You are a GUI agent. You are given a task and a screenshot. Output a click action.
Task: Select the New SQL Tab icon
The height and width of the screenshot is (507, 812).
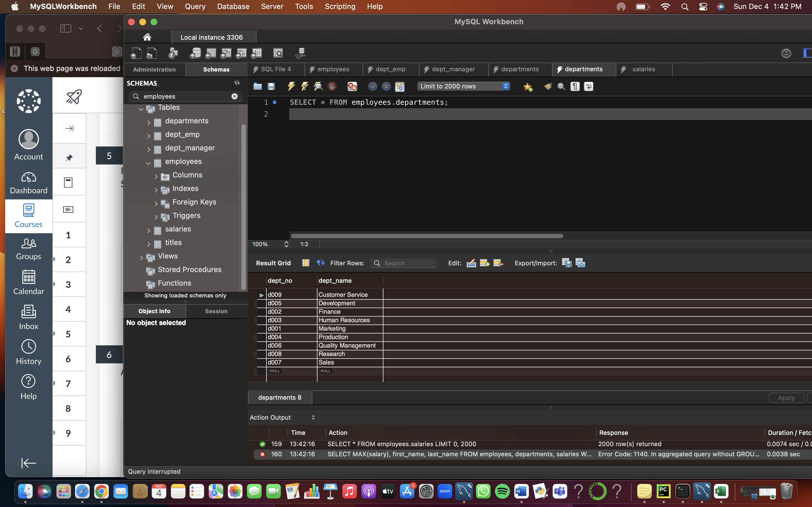tap(136, 53)
